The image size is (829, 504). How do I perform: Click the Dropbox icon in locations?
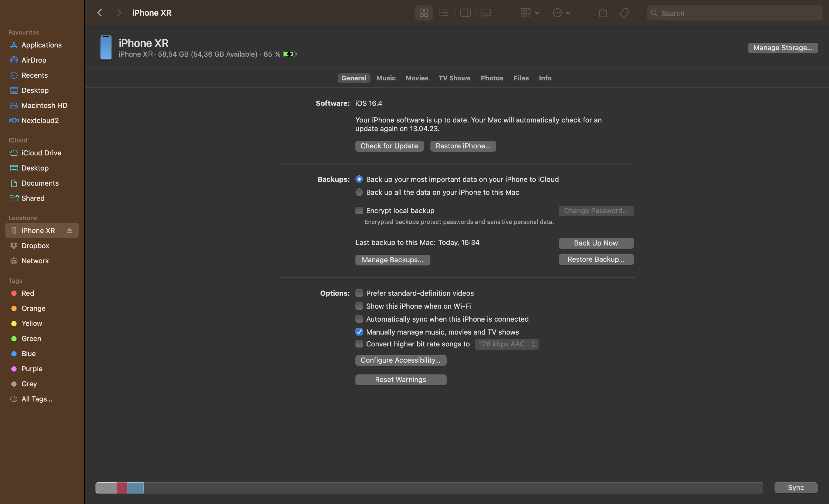coord(13,246)
